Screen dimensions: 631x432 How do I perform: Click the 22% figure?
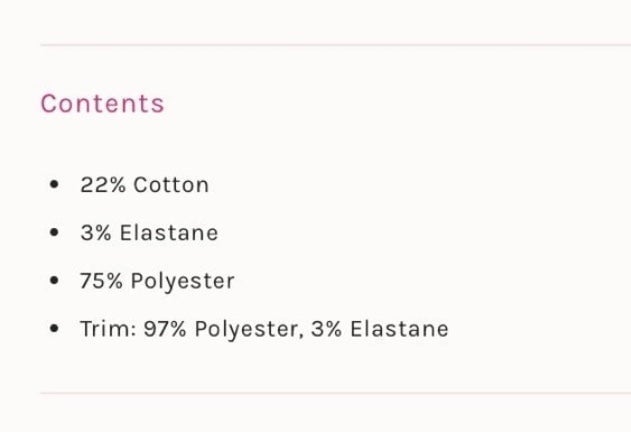103,185
